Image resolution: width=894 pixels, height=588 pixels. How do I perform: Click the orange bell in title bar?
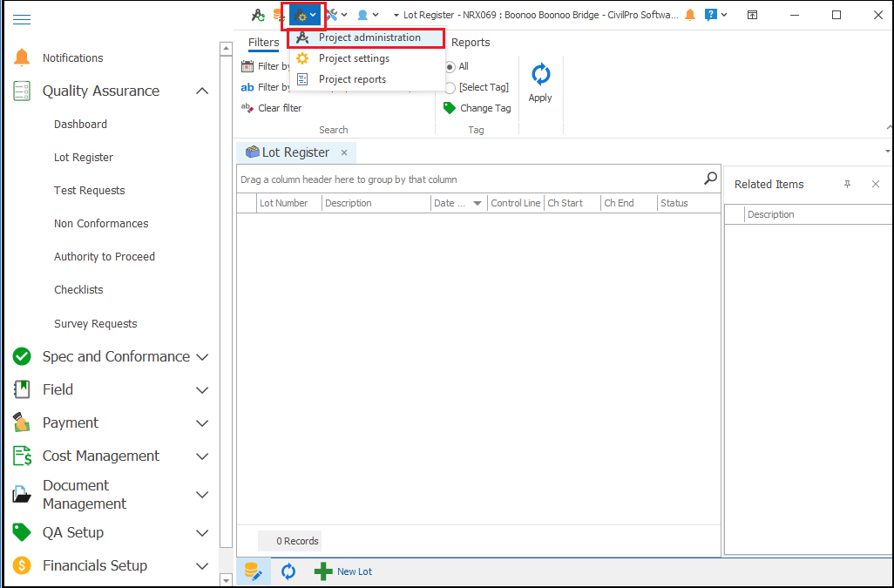tap(690, 15)
